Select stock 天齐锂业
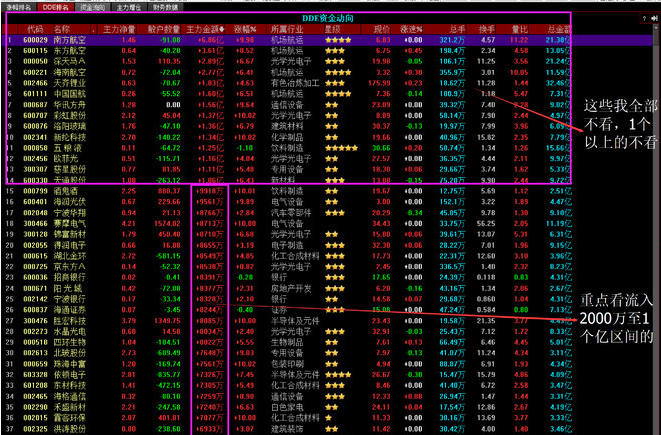This screenshot has width=661, height=435. pos(70,83)
